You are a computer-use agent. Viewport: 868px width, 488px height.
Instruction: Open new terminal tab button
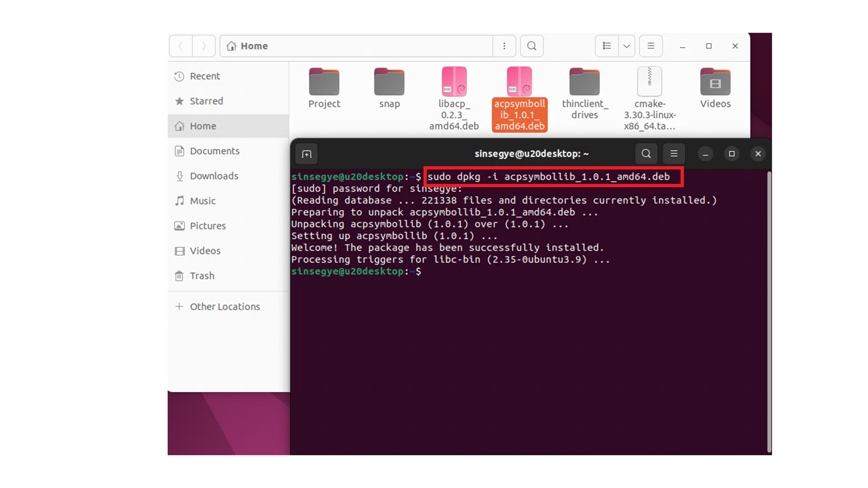(x=307, y=154)
